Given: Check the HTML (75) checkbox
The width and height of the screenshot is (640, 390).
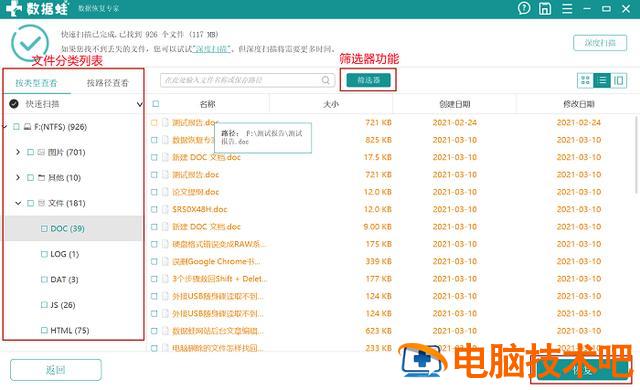Looking at the screenshot, I should pyautogui.click(x=44, y=330).
